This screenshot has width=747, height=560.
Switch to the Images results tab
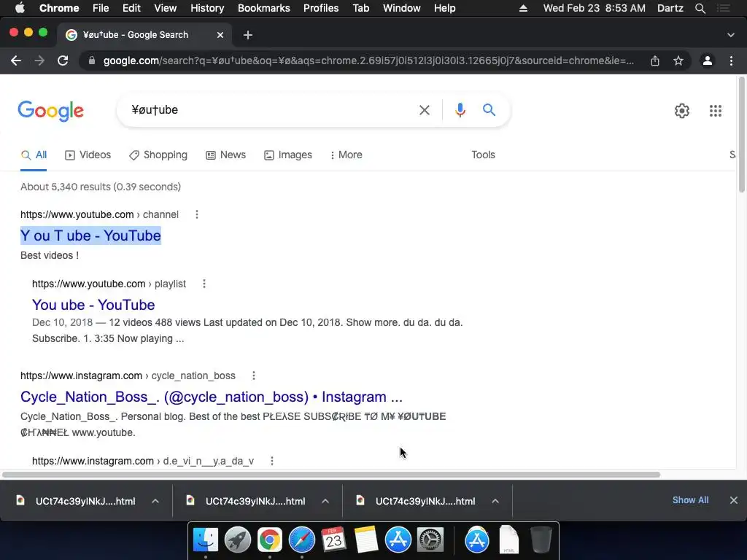[288, 155]
